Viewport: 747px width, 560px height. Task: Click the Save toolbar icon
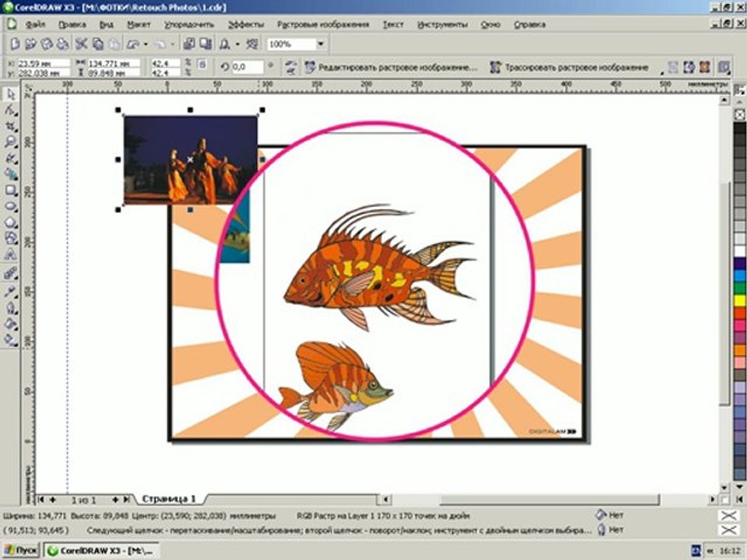pos(47,44)
